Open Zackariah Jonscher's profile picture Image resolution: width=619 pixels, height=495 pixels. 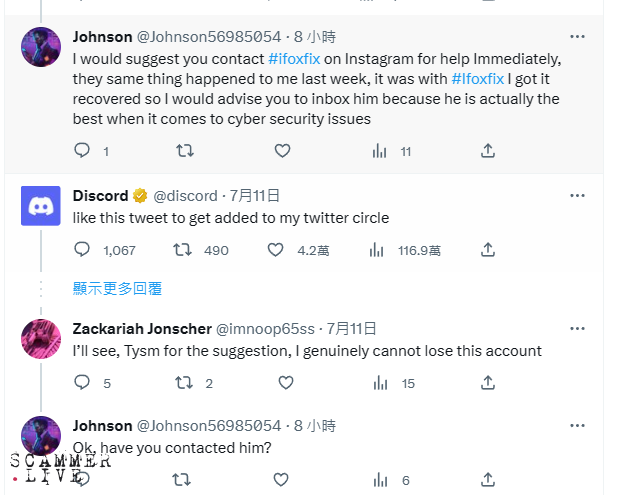[x=41, y=339]
